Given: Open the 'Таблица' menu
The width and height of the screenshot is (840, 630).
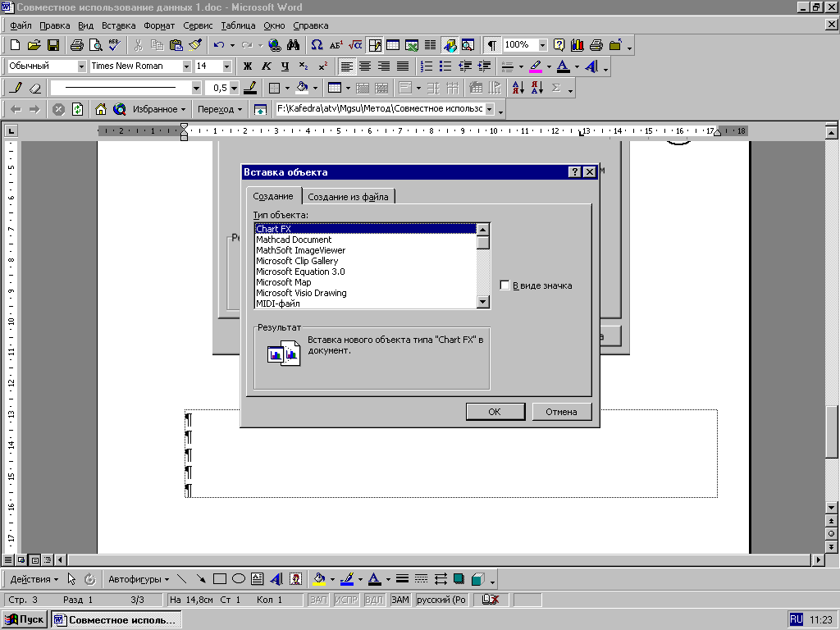Looking at the screenshot, I should 238,25.
